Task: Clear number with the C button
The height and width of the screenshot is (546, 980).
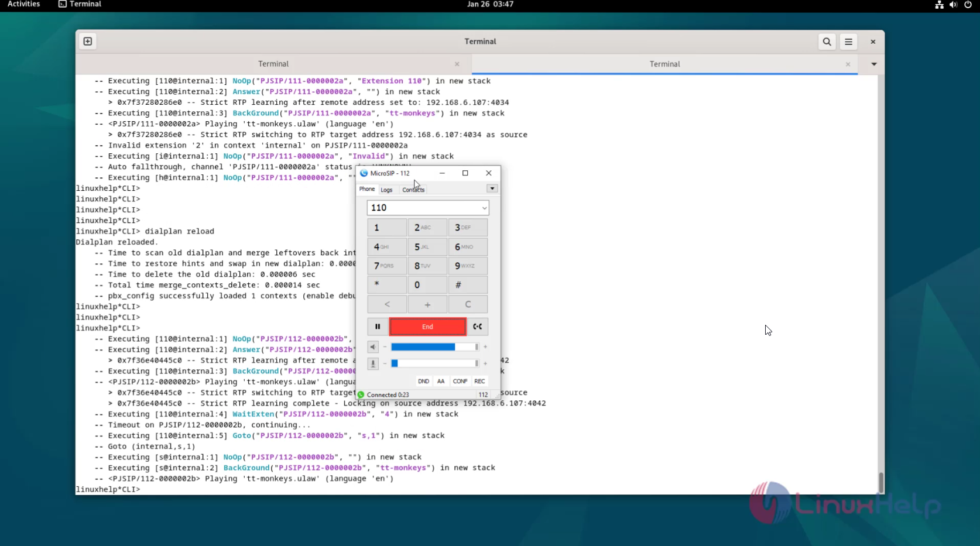Action: click(x=468, y=304)
